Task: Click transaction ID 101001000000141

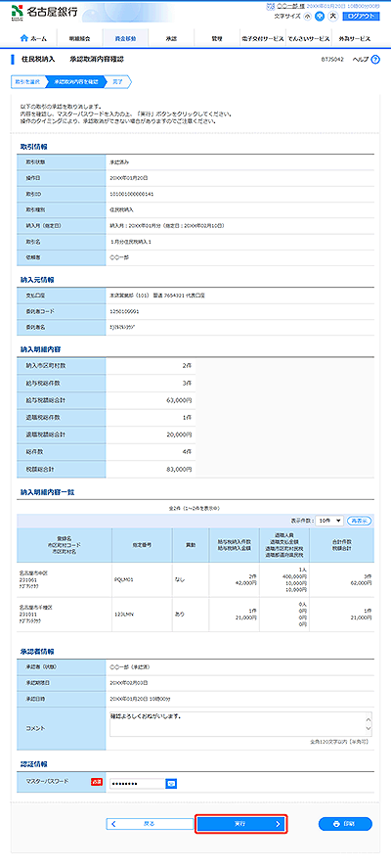Action: click(x=132, y=195)
